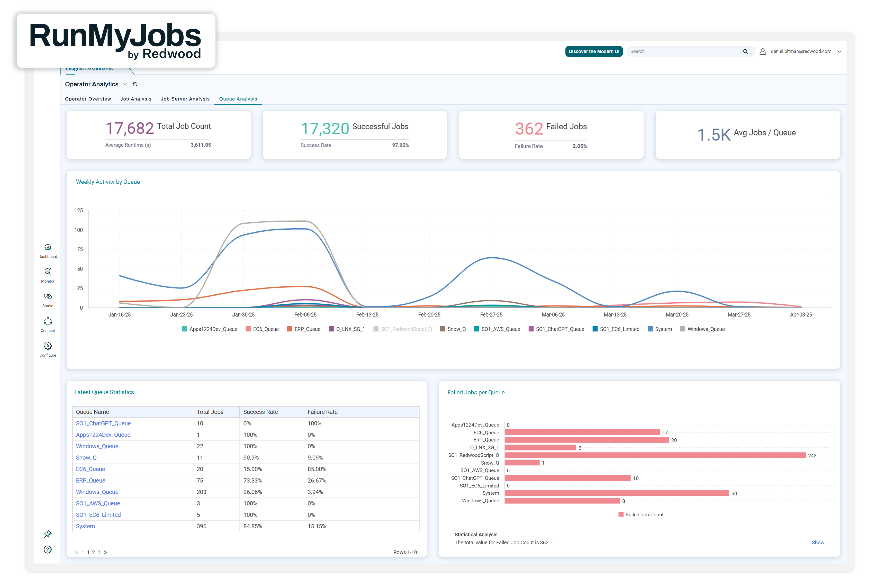Open the Studio sidebar icon
Image resolution: width=874 pixels, height=588 pixels.
48,297
